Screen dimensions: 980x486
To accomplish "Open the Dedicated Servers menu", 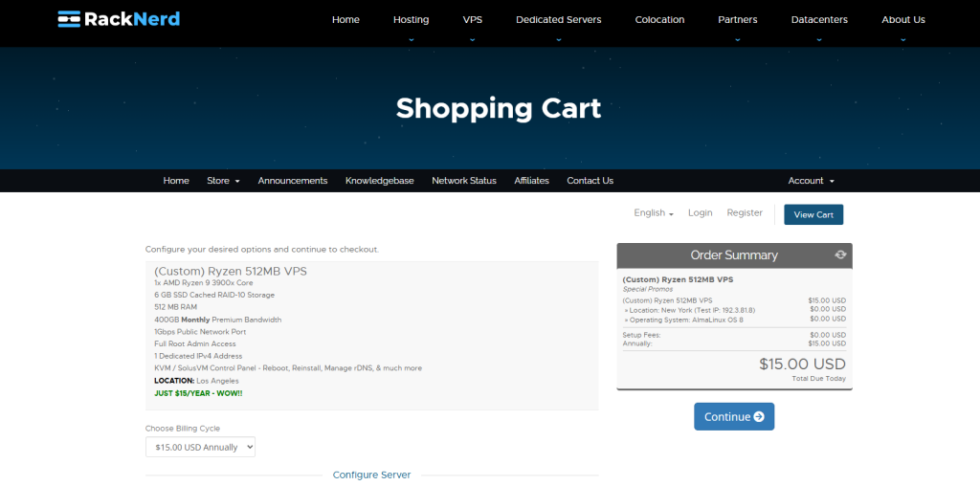I will point(559,19).
